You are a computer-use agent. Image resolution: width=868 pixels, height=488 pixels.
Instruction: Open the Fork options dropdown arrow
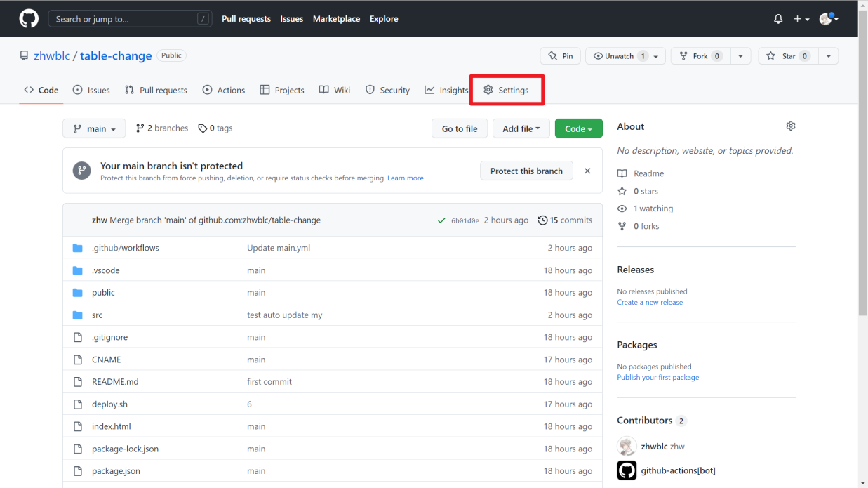click(740, 56)
